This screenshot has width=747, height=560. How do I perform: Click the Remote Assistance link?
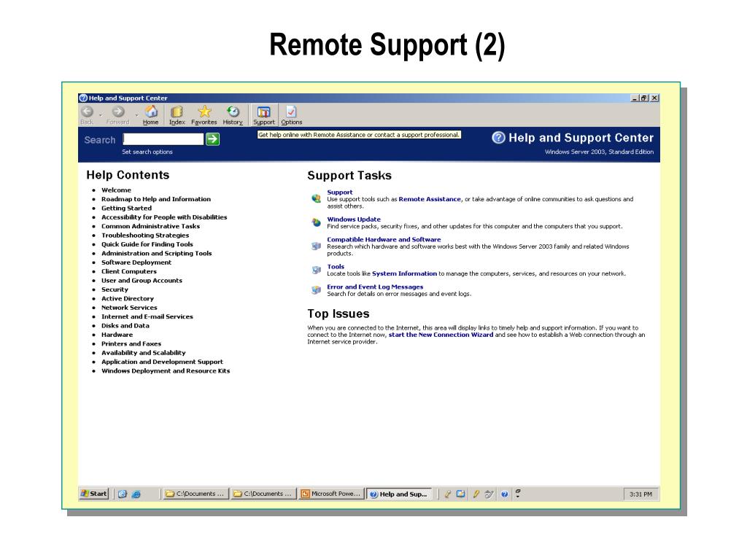[430, 199]
